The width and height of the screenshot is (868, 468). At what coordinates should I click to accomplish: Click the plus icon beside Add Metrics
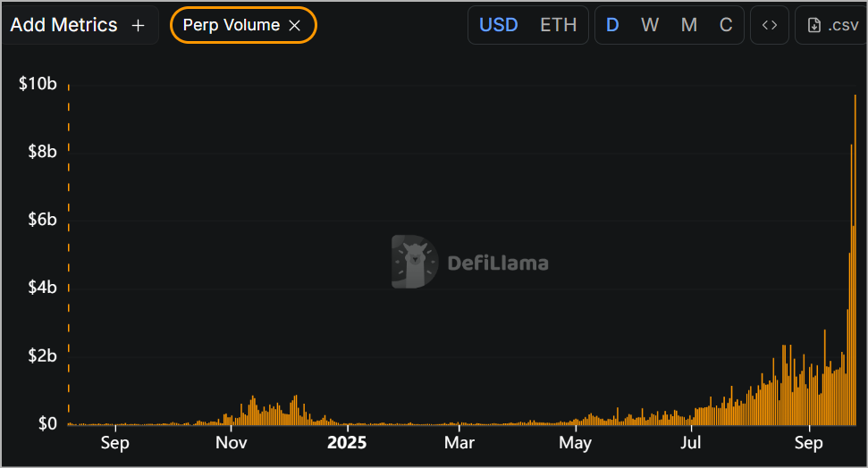point(138,26)
